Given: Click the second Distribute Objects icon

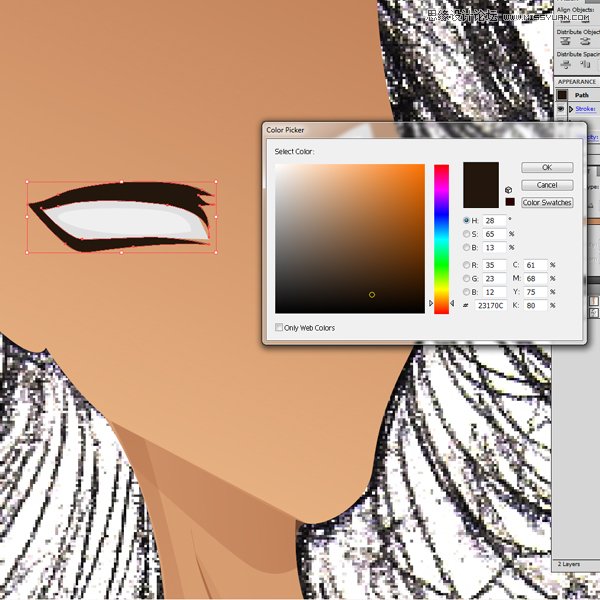Looking at the screenshot, I should (584, 41).
